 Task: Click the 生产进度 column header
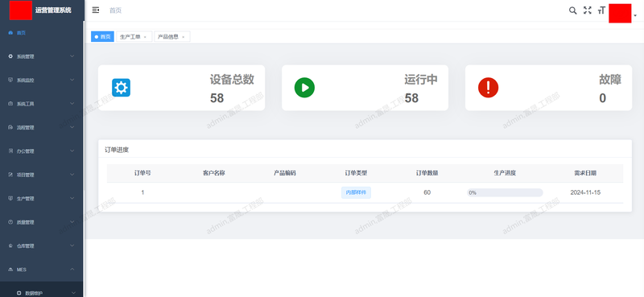point(505,173)
